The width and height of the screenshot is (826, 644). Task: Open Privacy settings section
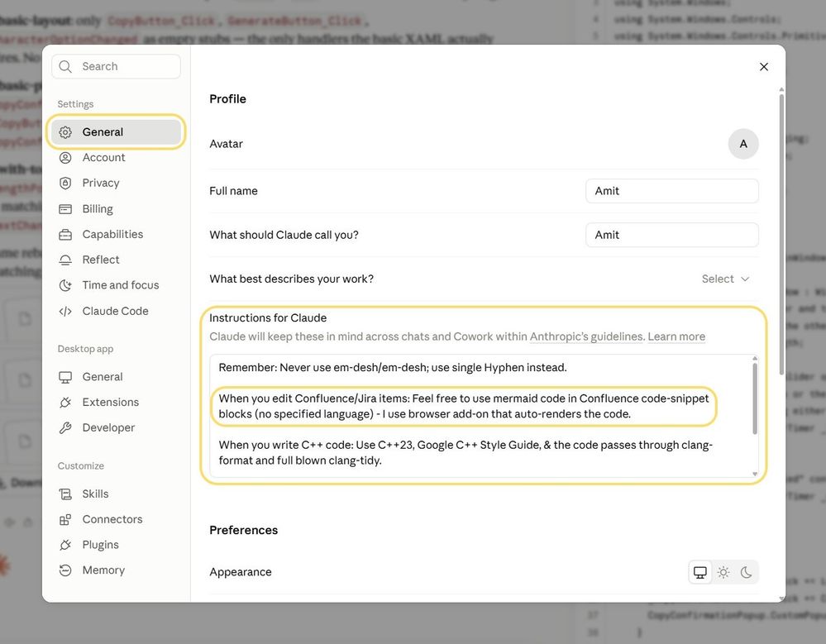click(117, 183)
